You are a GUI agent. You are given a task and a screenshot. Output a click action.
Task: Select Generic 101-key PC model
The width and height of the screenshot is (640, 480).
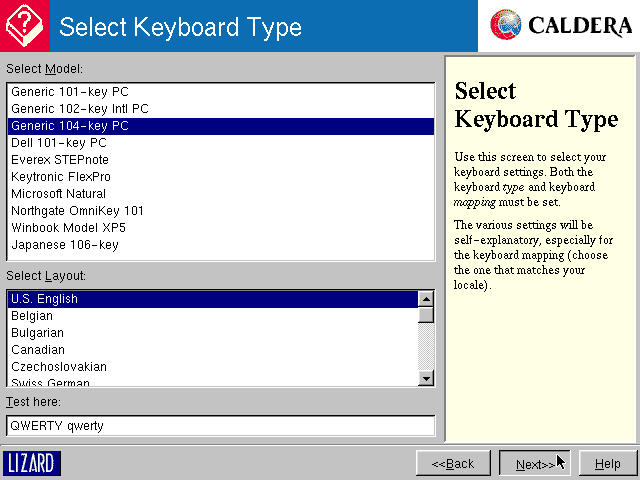70,92
